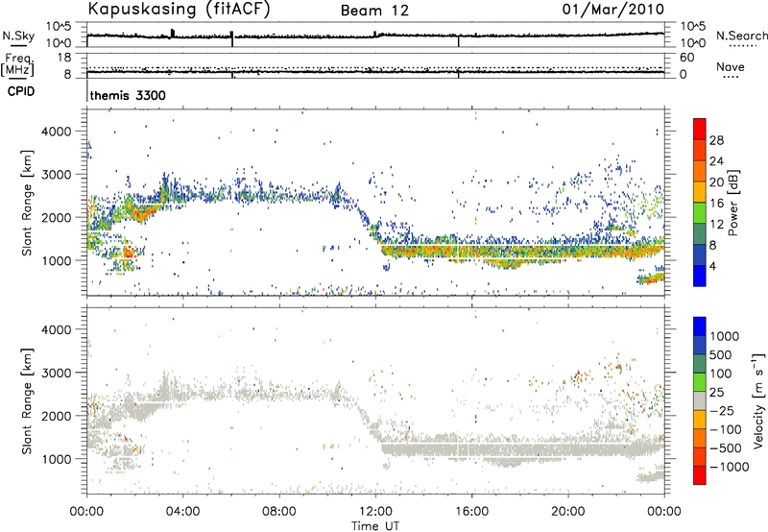Click the "28" label on Power color bar

(716, 140)
